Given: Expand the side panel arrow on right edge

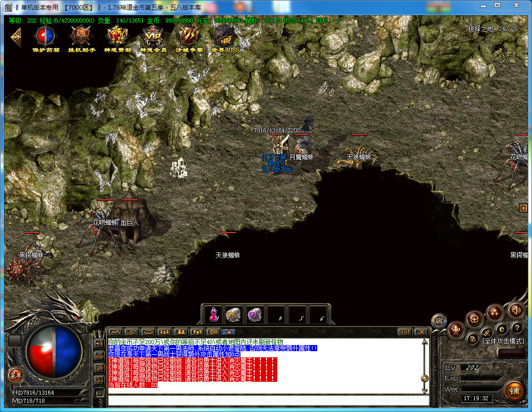Looking at the screenshot, I should click(x=522, y=208).
